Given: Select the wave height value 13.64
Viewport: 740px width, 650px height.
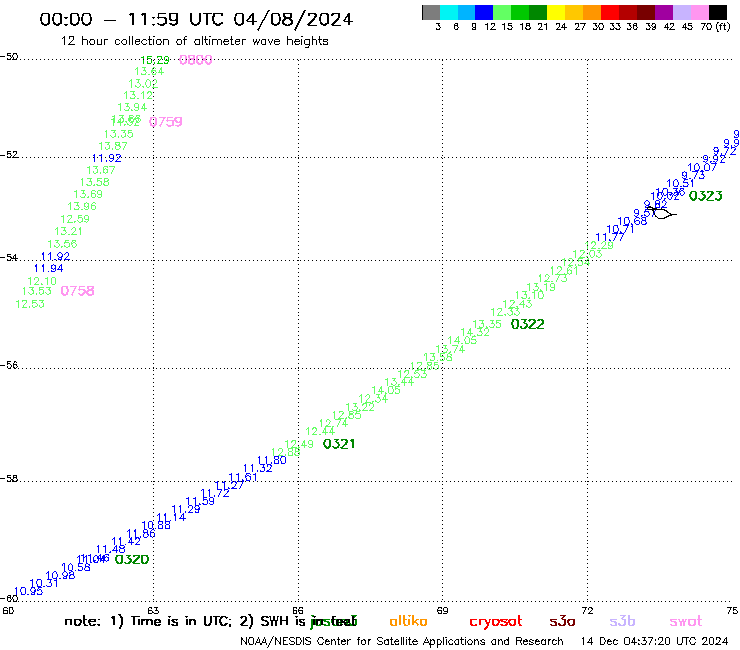Looking at the screenshot, I should point(149,71).
